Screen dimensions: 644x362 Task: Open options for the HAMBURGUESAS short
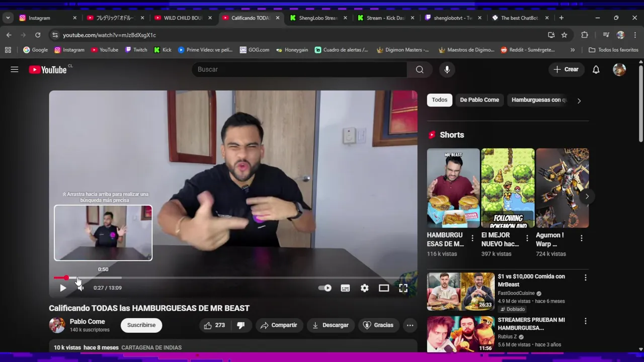tap(472, 238)
